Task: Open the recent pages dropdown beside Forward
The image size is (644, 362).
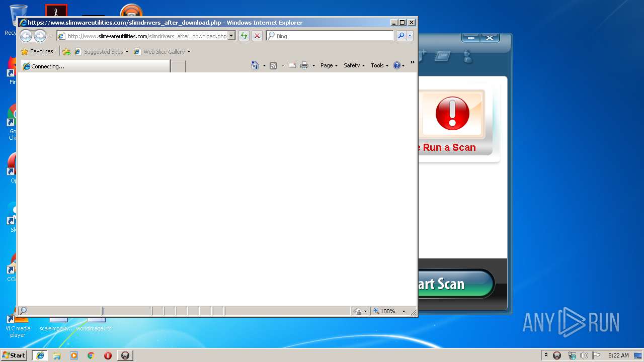Action: click(50, 36)
